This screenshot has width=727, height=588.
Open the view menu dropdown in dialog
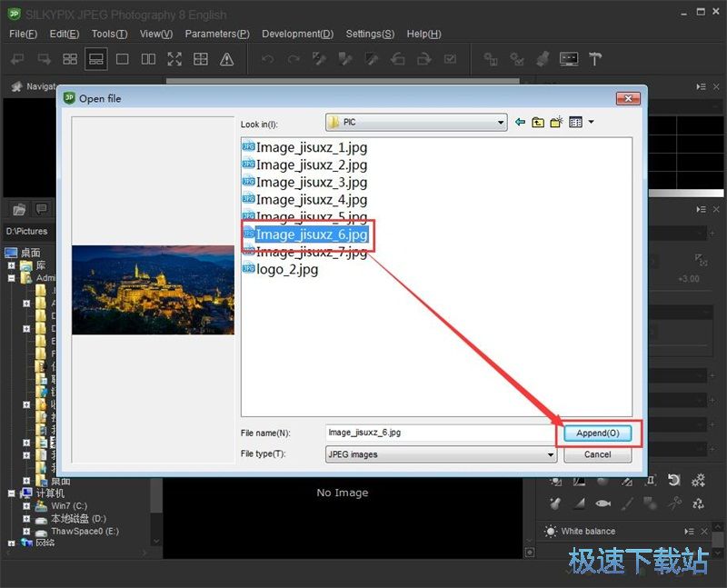pos(591,123)
